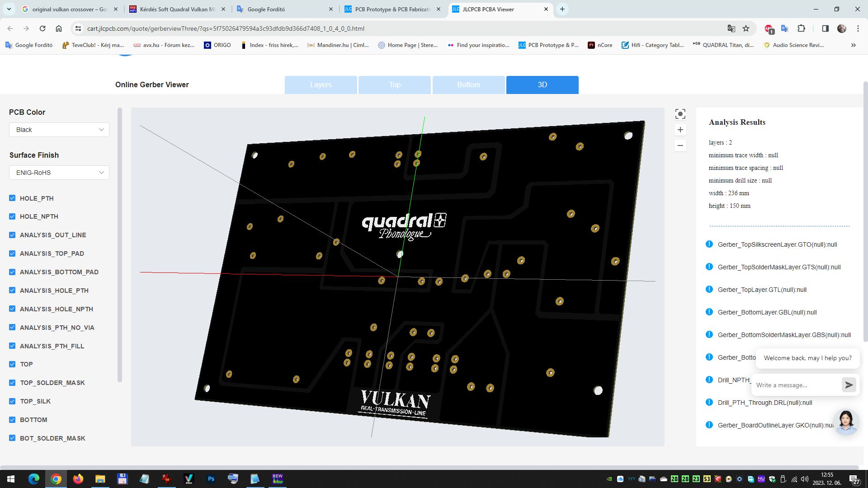Screen dimensions: 868x488
Task: Open the nCore bookmark
Action: [x=600, y=45]
